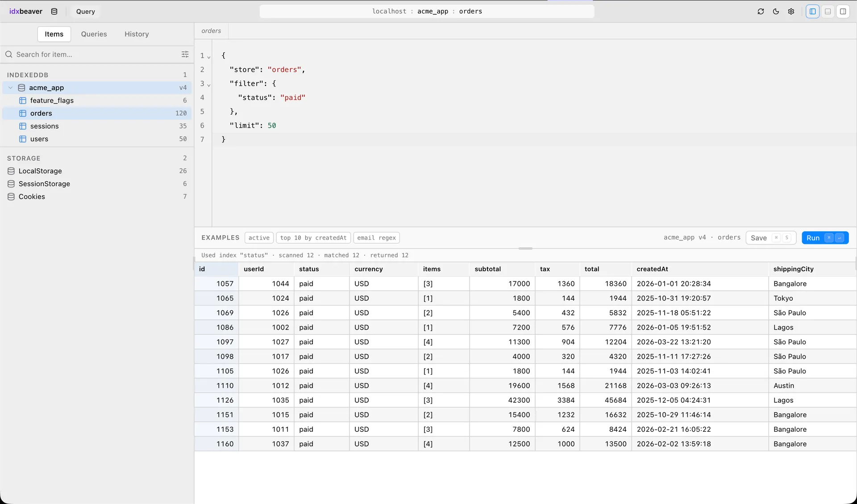Sort by status column header
Viewport: 857px width, 504px height.
point(321,269)
